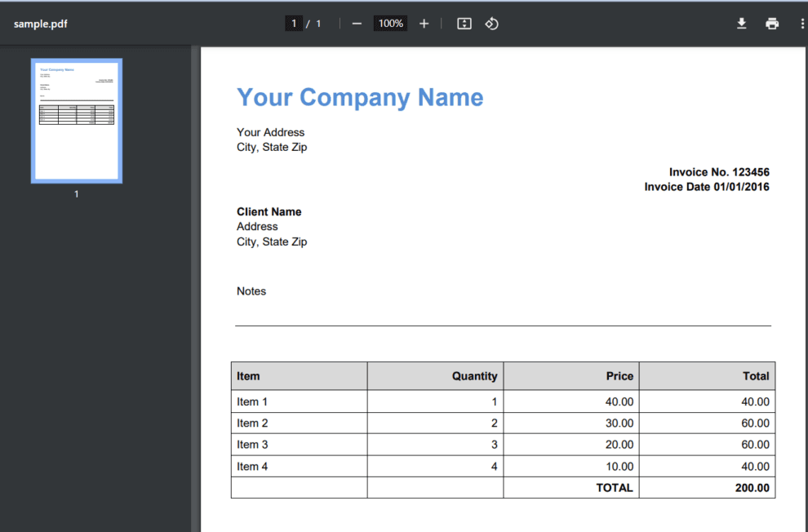
Task: Select the Item 1 row in the table
Action: point(252,401)
